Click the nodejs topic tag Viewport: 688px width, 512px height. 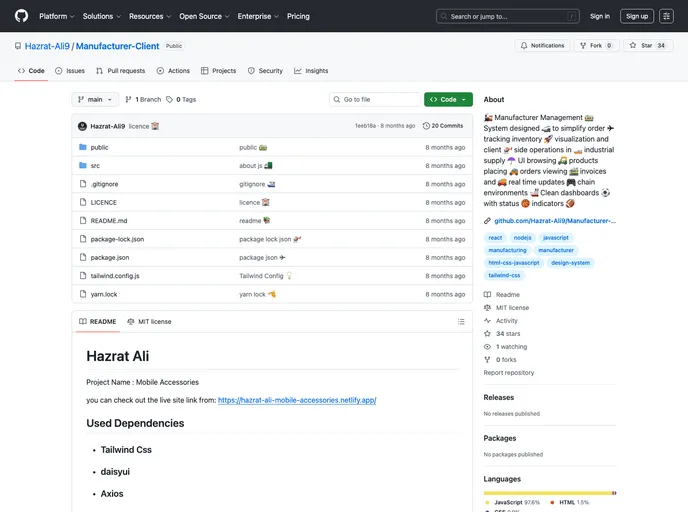pos(522,238)
